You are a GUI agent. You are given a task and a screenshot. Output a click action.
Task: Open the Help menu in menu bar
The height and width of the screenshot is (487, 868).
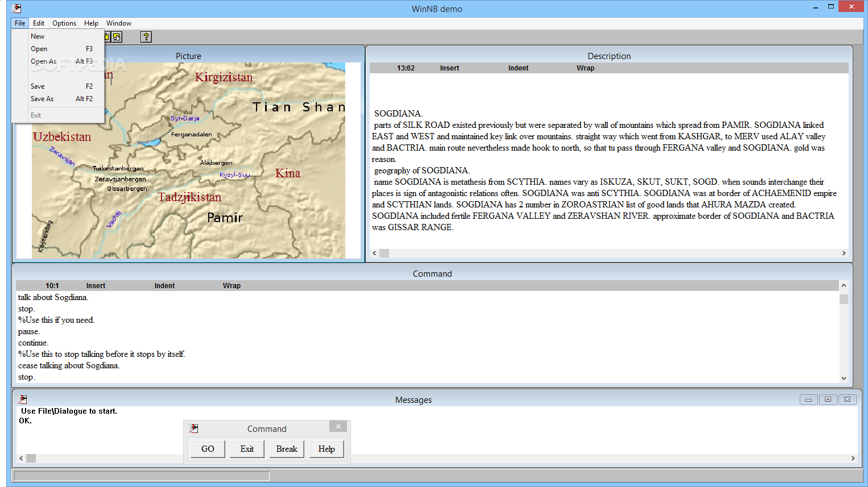[x=91, y=23]
